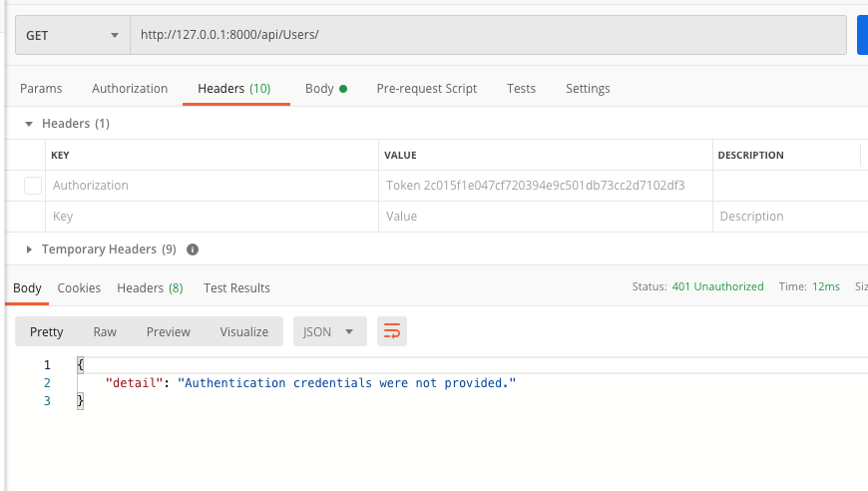Enable the Authorization header checkbox
This screenshot has height=491, width=868.
pos(33,186)
